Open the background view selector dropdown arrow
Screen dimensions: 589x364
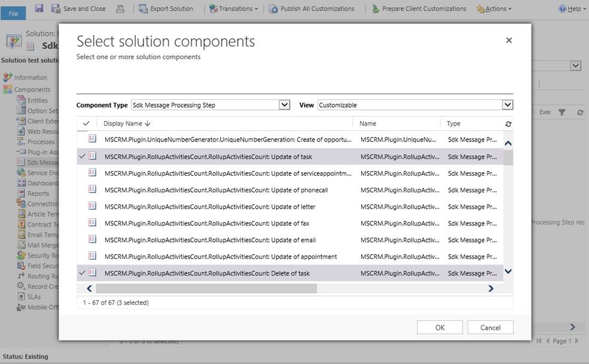[x=575, y=66]
